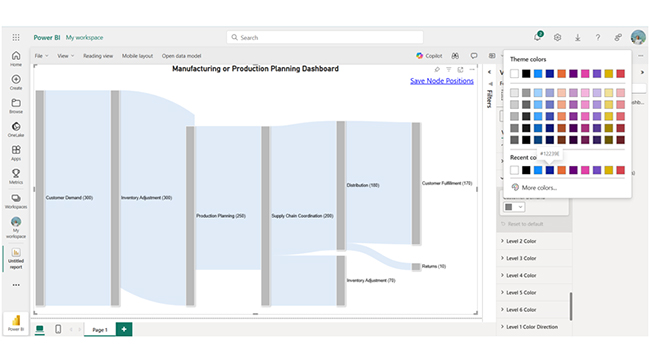Open Create in the left navigation
This screenshot has width=650, height=363.
pos(16,82)
